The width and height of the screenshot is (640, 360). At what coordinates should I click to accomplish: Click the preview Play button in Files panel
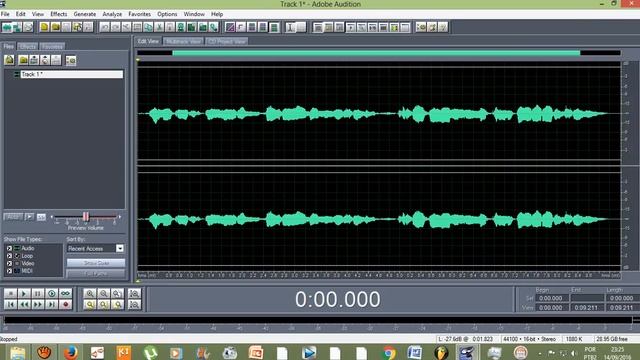coord(29,217)
